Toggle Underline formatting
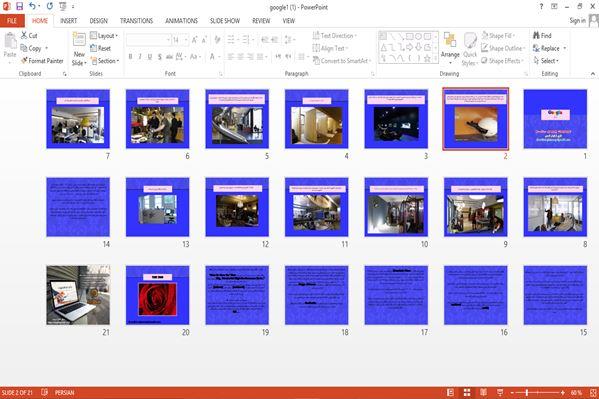 point(149,57)
